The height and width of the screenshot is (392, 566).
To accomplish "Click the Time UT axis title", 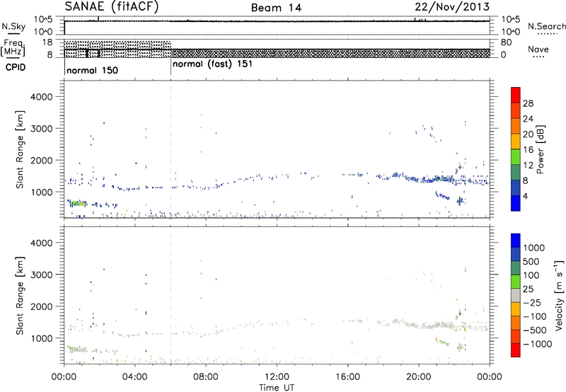I will coord(277,388).
